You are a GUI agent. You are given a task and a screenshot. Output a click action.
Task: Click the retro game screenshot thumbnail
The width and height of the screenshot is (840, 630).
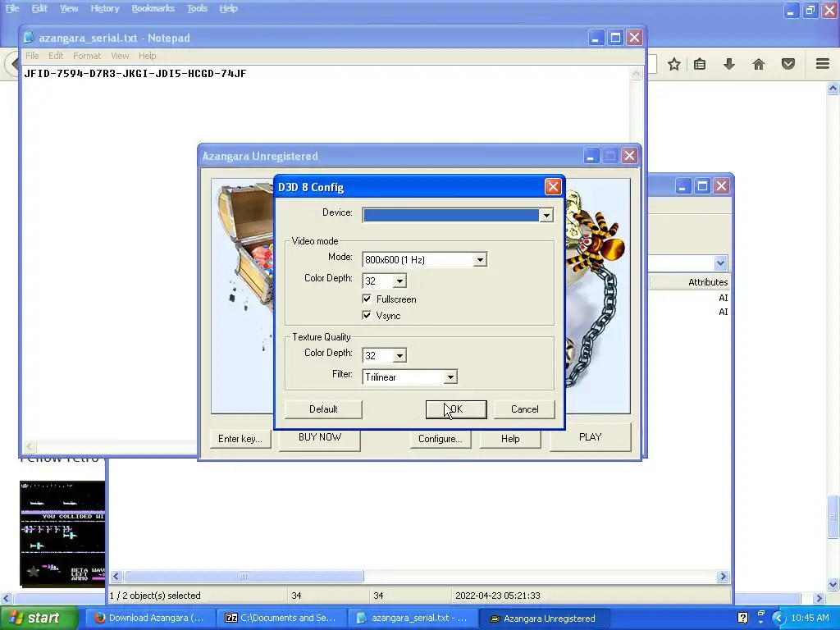tap(62, 532)
